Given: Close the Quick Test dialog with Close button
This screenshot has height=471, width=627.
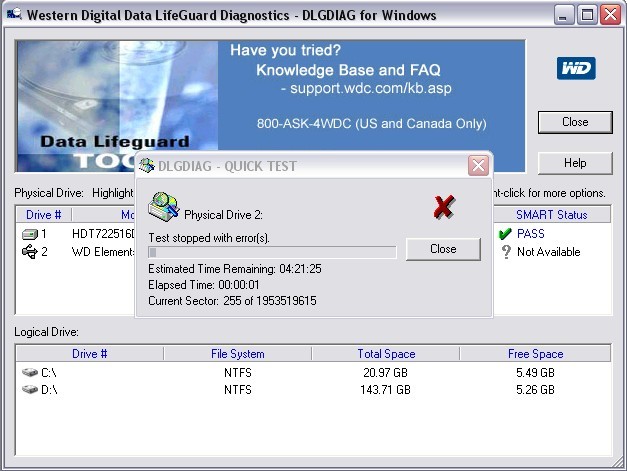Looking at the screenshot, I should [443, 249].
